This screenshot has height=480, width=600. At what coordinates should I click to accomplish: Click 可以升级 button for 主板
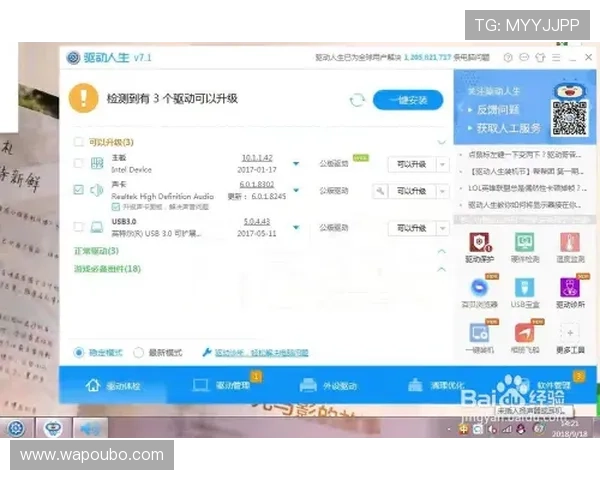coord(411,165)
